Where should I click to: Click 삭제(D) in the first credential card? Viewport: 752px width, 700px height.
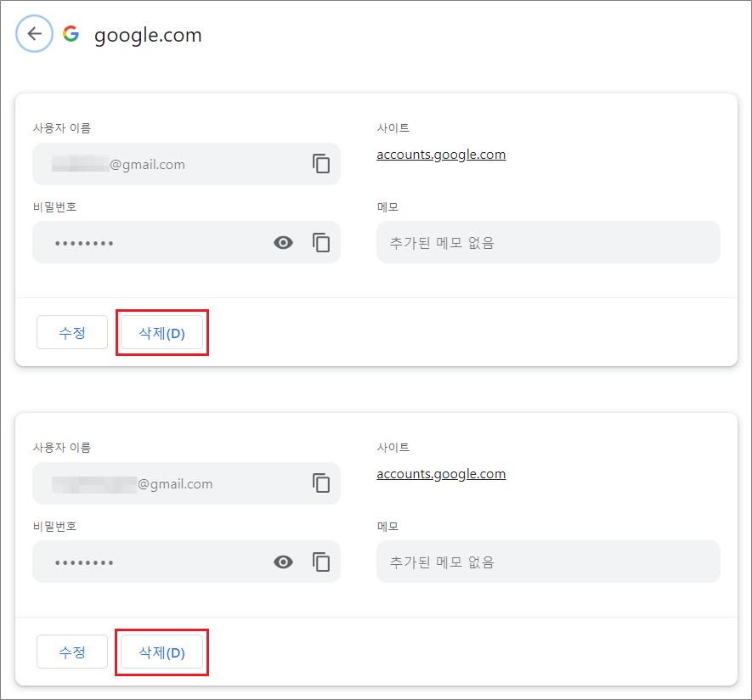(161, 332)
